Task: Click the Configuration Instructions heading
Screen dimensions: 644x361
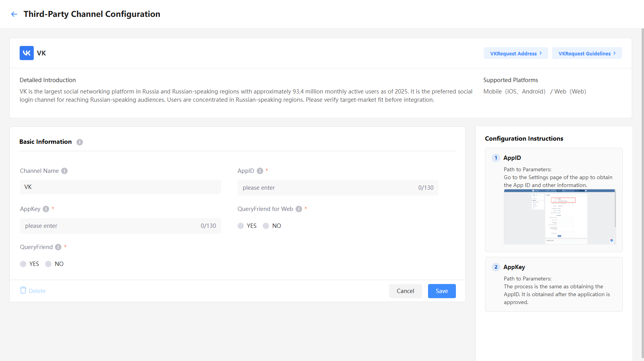Action: coord(524,139)
